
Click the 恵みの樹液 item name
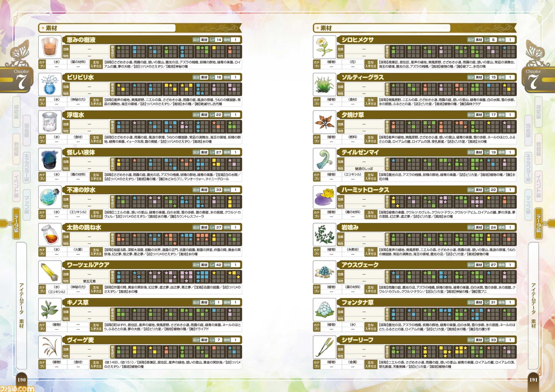(x=81, y=40)
